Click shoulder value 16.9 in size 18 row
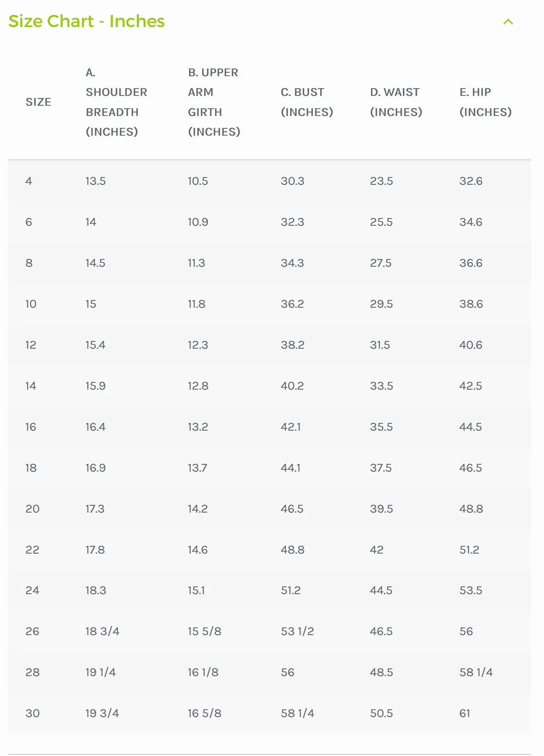 96,468
